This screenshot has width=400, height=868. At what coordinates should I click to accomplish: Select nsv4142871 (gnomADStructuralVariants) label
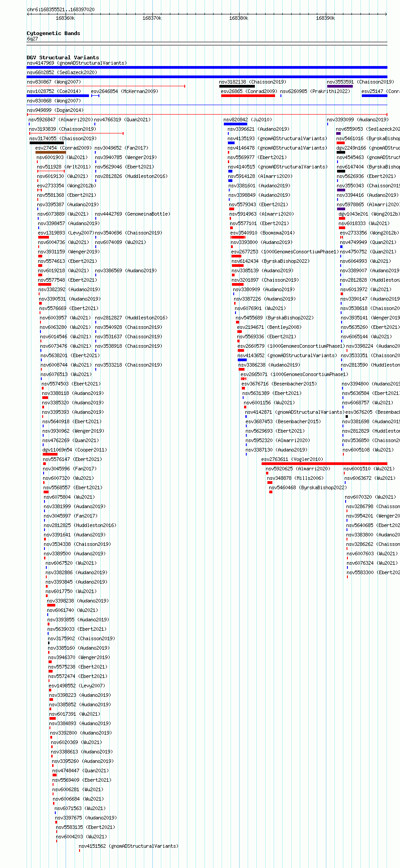pyautogui.click(x=295, y=412)
